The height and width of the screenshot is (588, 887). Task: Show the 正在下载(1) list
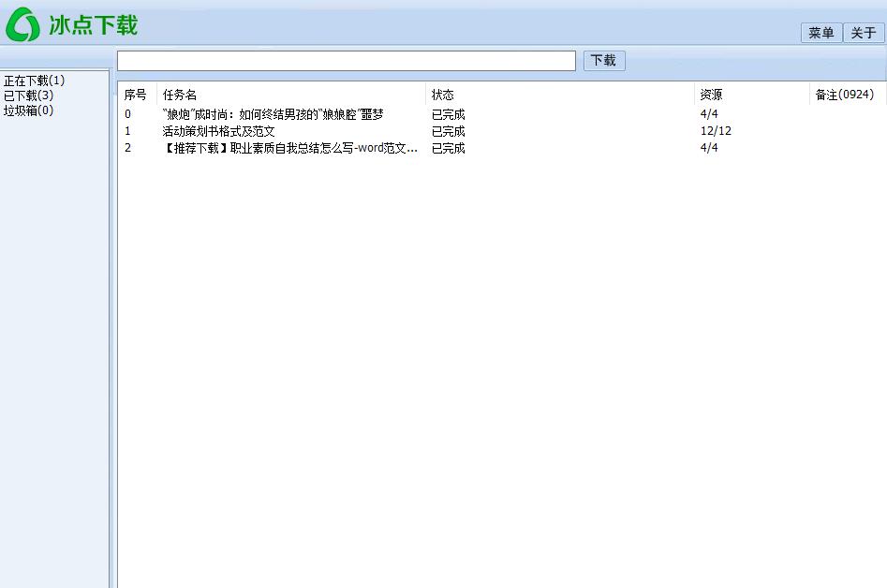click(34, 81)
